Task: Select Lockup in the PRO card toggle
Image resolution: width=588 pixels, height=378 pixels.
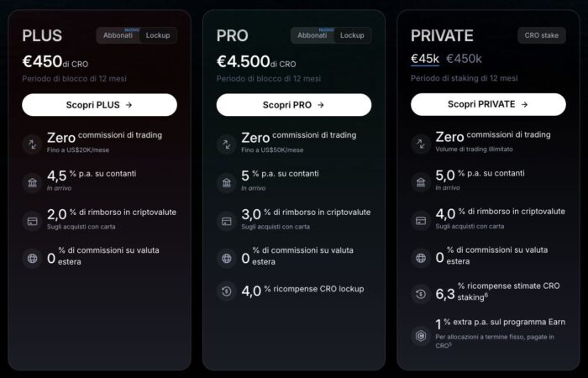Action: 352,35
